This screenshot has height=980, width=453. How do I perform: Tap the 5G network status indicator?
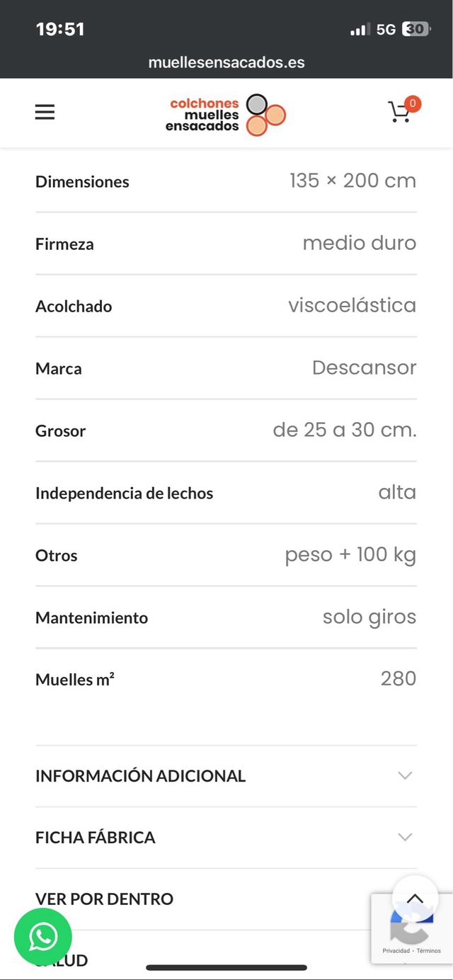coord(386,29)
